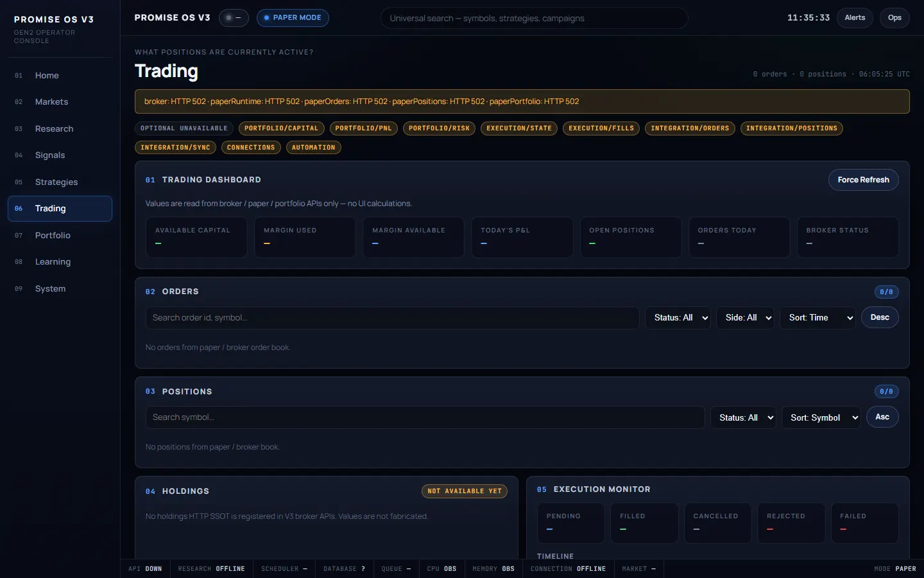Click the PORTFOLIO/RISK tag
Screen dimensions: 924x578
pyautogui.click(x=439, y=128)
